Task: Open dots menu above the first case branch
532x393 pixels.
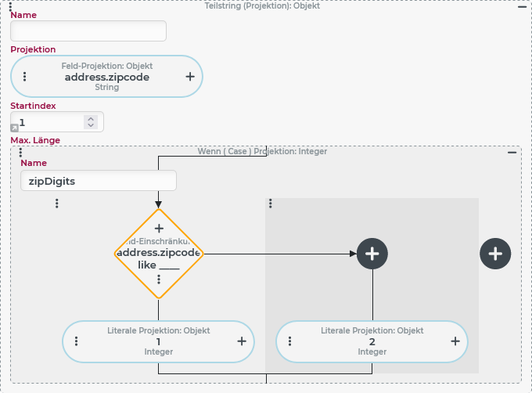Action: 57,204
